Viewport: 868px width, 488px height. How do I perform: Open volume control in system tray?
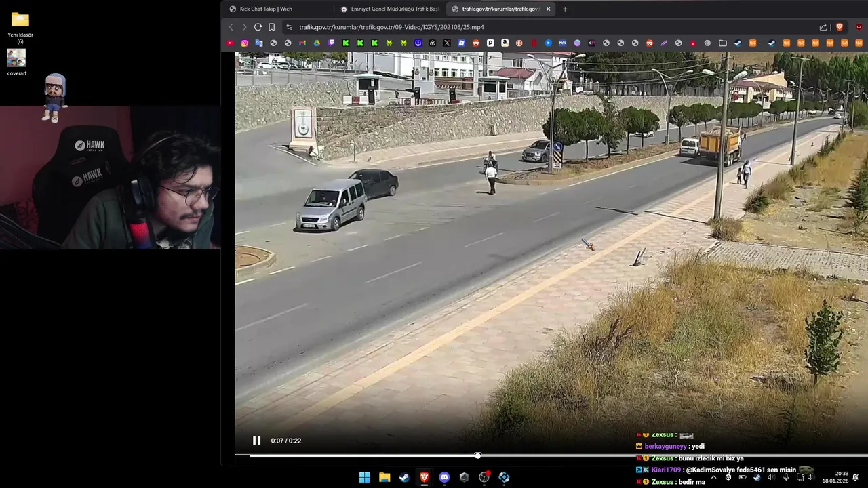(x=810, y=477)
